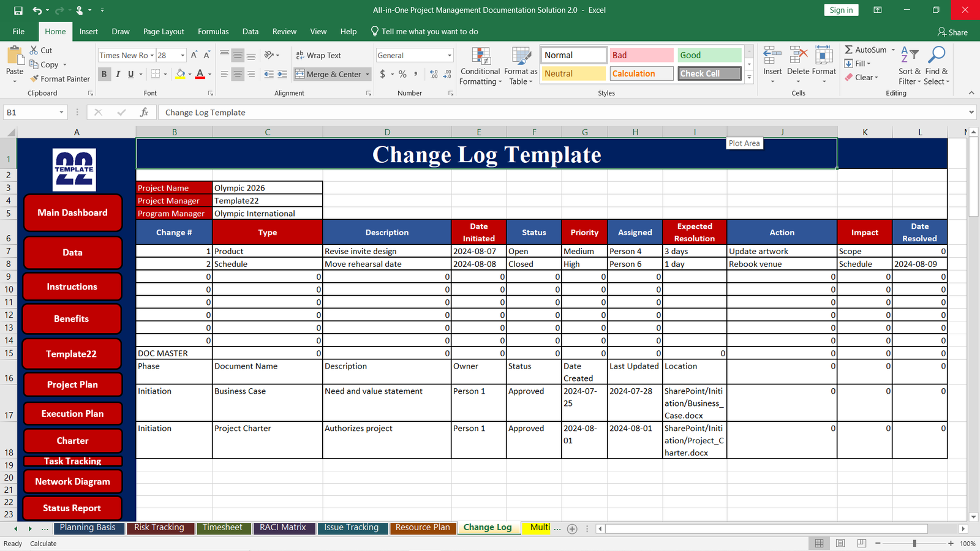Screen dimensions: 980x551
Task: Toggle Middle Align vertical alignment
Action: [238, 55]
